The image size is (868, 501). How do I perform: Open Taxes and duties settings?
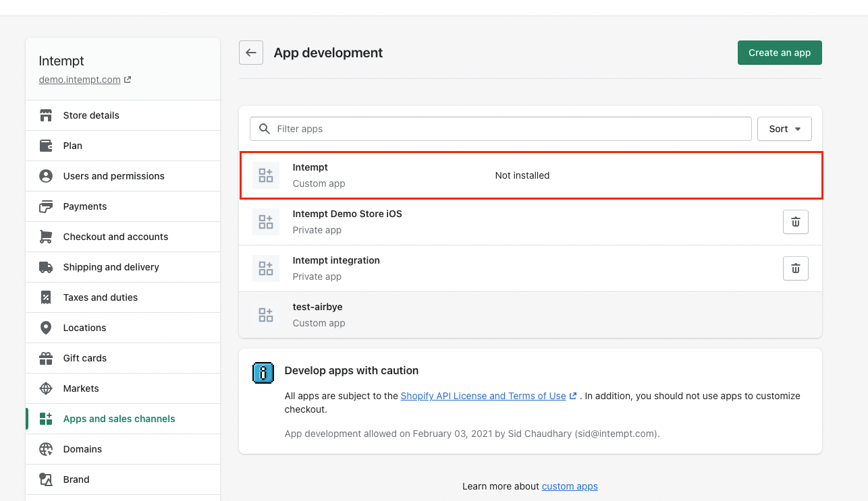100,297
